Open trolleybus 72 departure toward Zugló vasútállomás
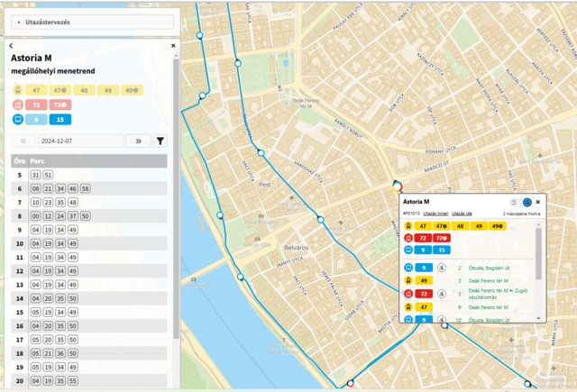This screenshot has width=577, height=392. click(x=469, y=294)
